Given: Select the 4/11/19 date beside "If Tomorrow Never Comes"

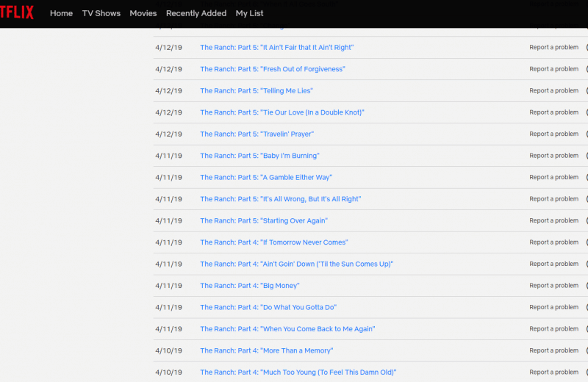Looking at the screenshot, I should click(169, 242).
